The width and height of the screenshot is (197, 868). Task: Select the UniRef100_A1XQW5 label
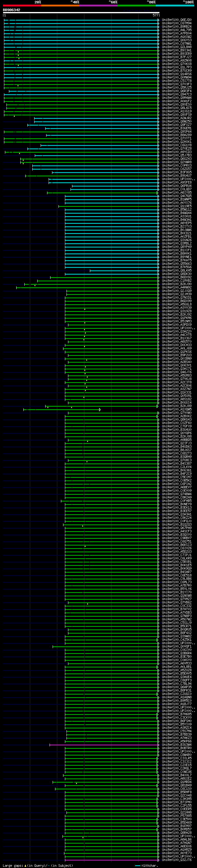(177, 410)
